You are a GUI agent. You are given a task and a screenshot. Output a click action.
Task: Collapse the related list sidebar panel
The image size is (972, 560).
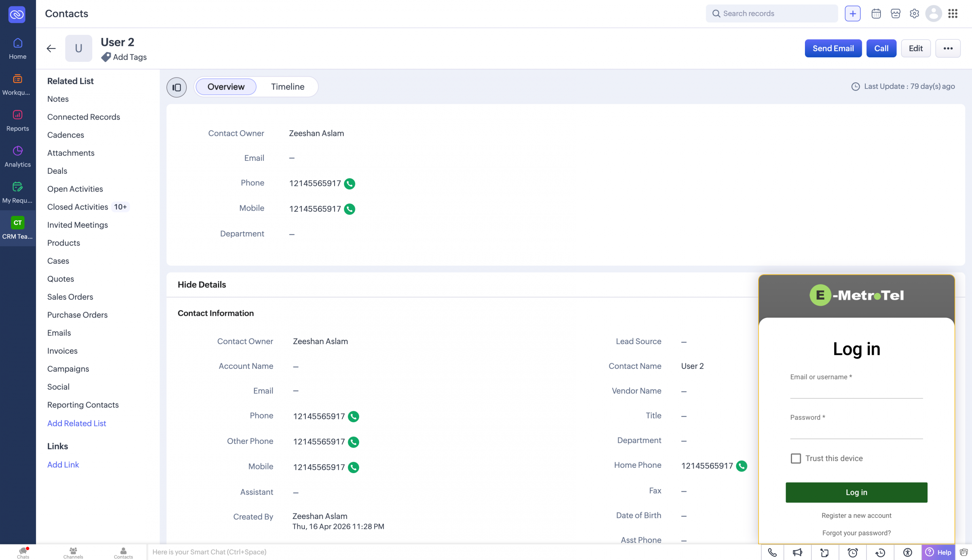177,87
